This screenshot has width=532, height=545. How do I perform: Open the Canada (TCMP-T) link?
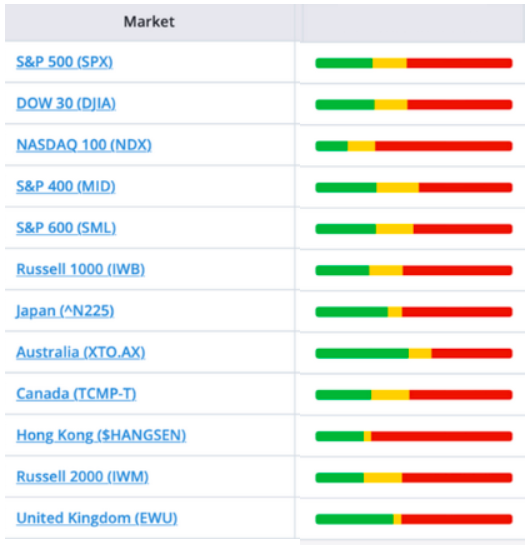(x=76, y=394)
